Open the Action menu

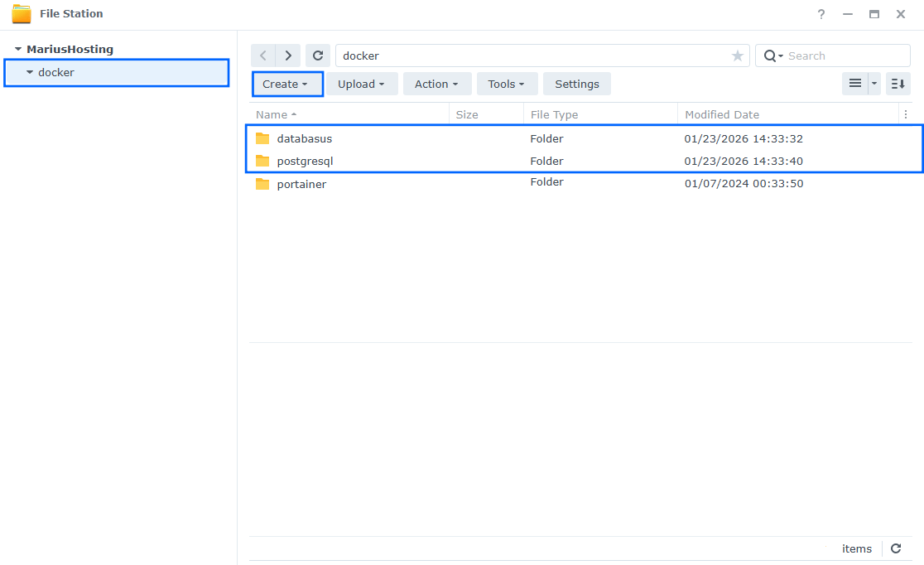436,84
